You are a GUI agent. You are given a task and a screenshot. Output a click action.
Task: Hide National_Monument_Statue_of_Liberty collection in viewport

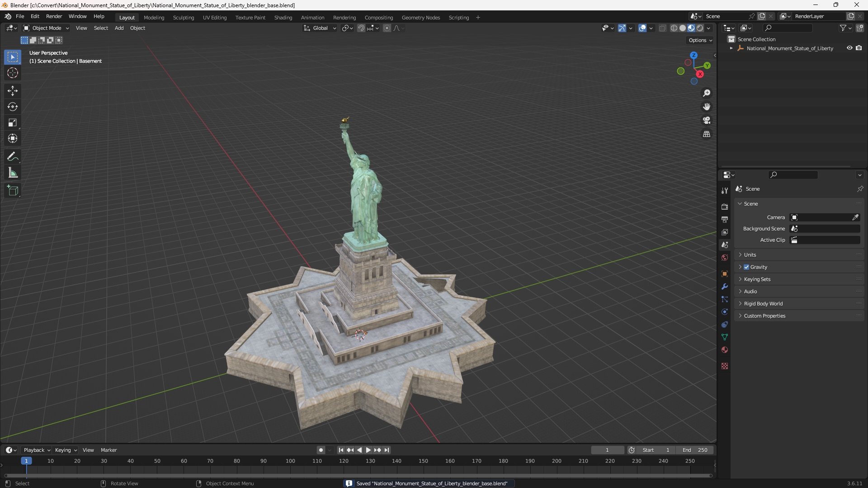(x=849, y=48)
